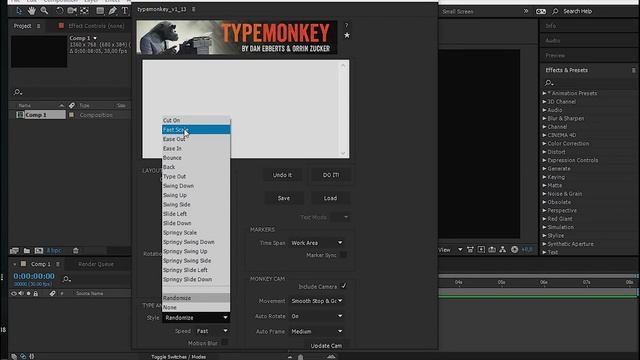This screenshot has width=640, height=360.
Task: Open the Effects & Presets panel menu
Action: coord(633,70)
